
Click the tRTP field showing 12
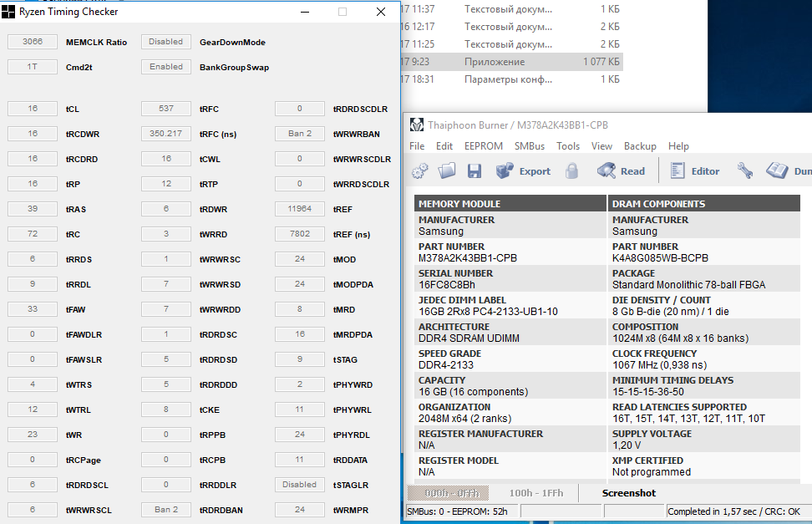[166, 184]
